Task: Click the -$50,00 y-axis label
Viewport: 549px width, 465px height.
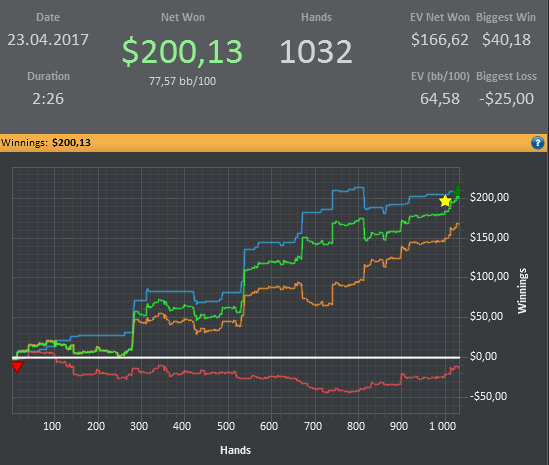Action: click(x=488, y=396)
